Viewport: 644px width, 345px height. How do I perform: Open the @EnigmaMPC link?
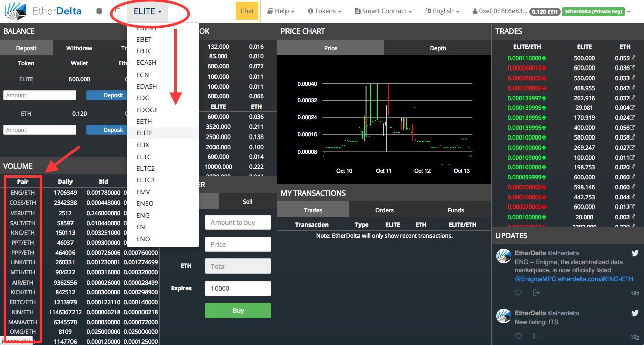click(x=535, y=279)
